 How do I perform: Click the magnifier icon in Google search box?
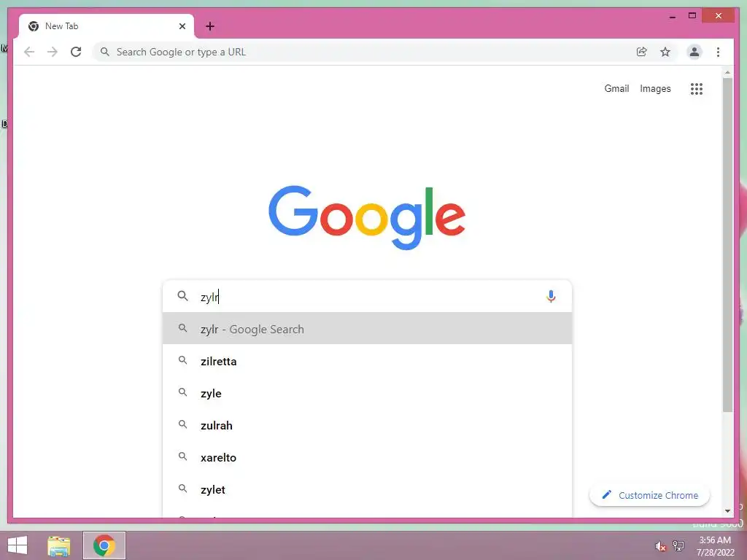click(182, 296)
